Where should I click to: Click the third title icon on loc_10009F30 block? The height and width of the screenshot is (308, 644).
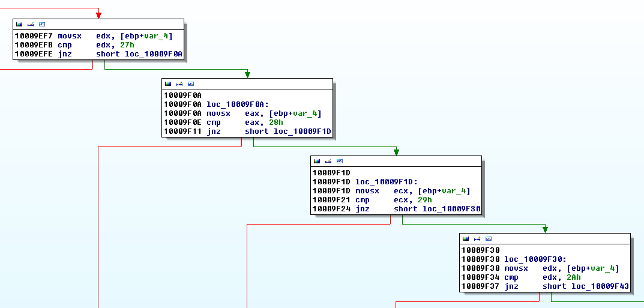(x=489, y=238)
